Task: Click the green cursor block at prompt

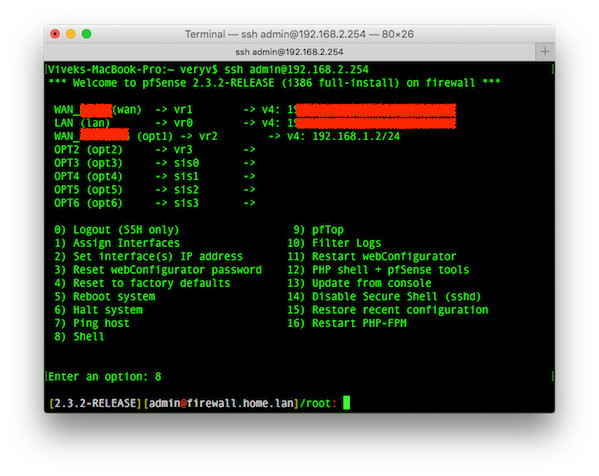Action: point(346,403)
